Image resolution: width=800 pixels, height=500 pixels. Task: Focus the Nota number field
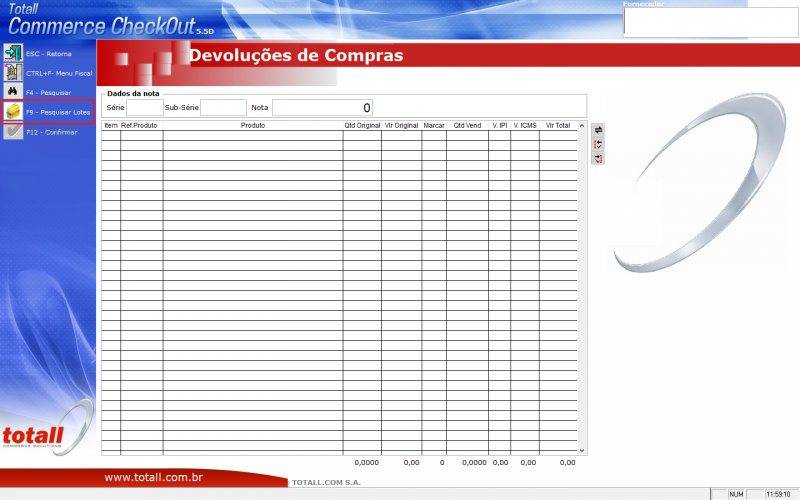322,107
